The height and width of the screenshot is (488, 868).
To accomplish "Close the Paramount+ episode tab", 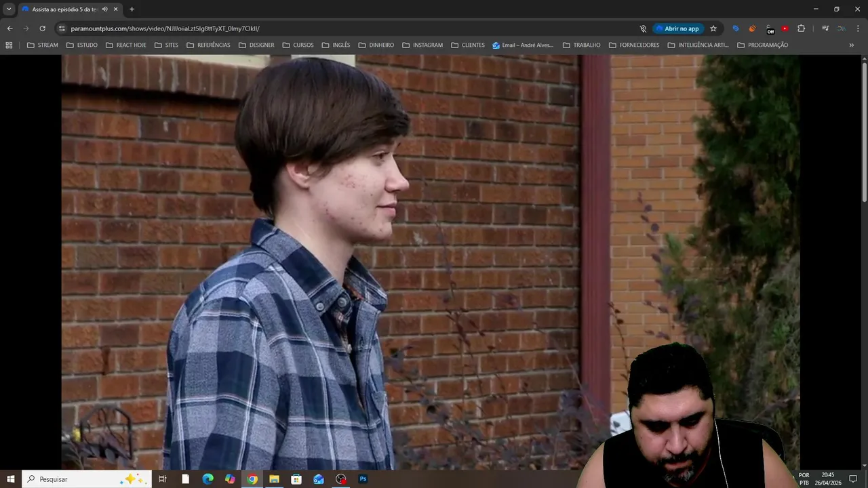I will [116, 9].
